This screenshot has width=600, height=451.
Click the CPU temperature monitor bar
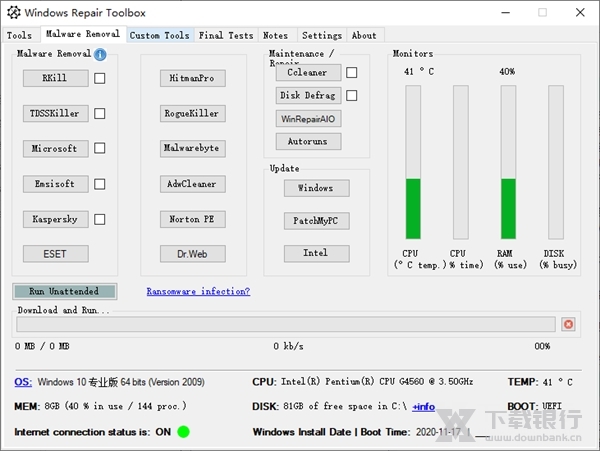coord(413,162)
